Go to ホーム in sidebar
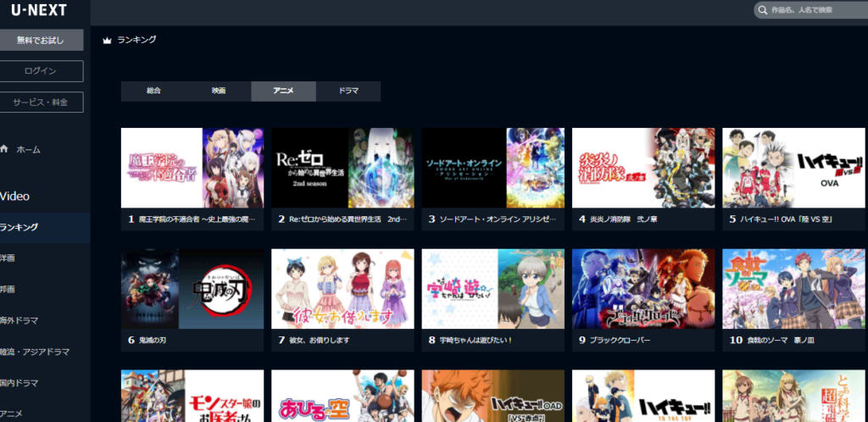Screen dimensions: 868x422 pos(28,150)
